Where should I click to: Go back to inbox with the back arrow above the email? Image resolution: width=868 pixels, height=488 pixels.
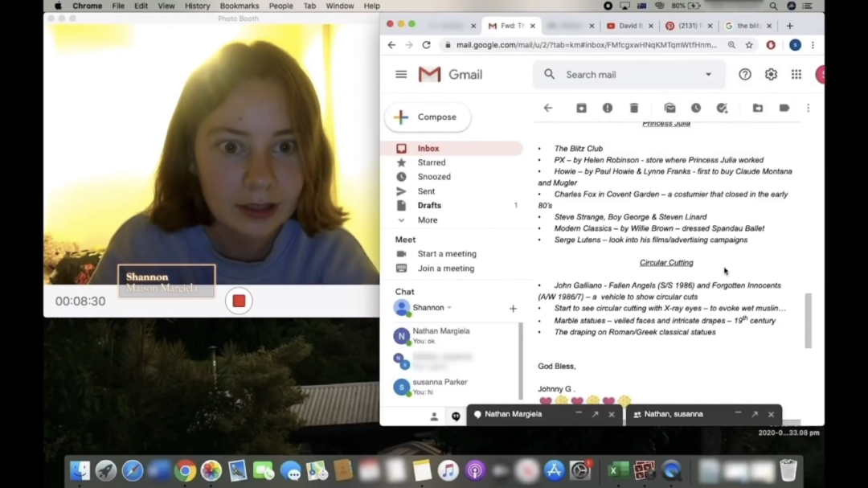click(548, 108)
